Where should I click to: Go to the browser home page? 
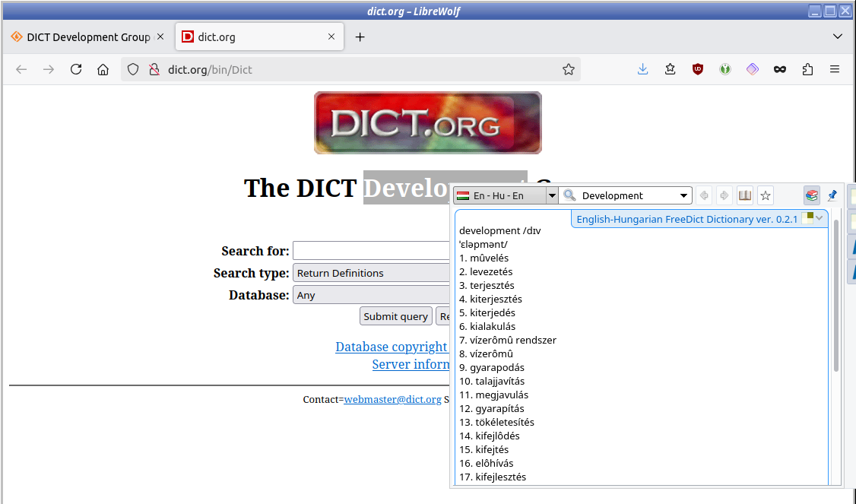pos(103,69)
